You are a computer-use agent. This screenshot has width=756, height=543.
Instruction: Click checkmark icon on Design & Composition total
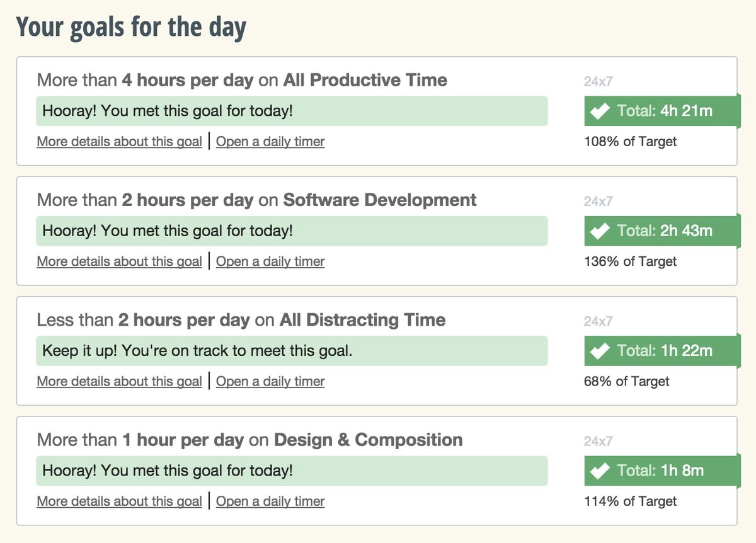coord(600,471)
